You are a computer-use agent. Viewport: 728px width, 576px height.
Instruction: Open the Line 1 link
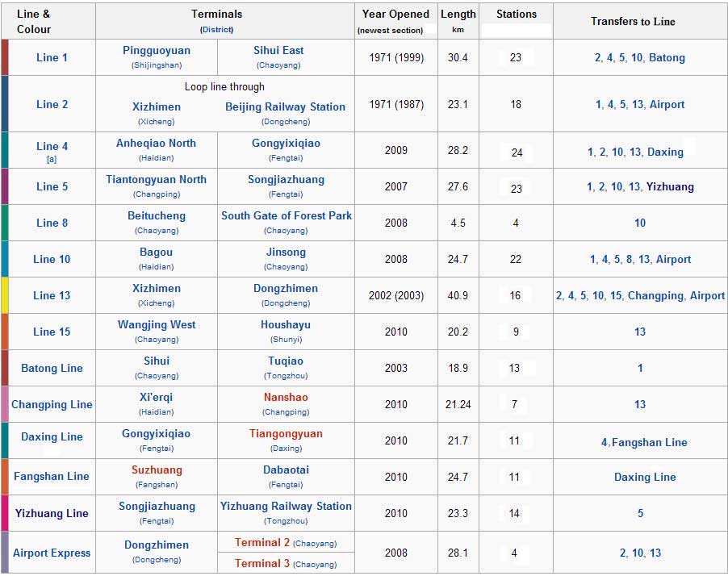tap(52, 57)
